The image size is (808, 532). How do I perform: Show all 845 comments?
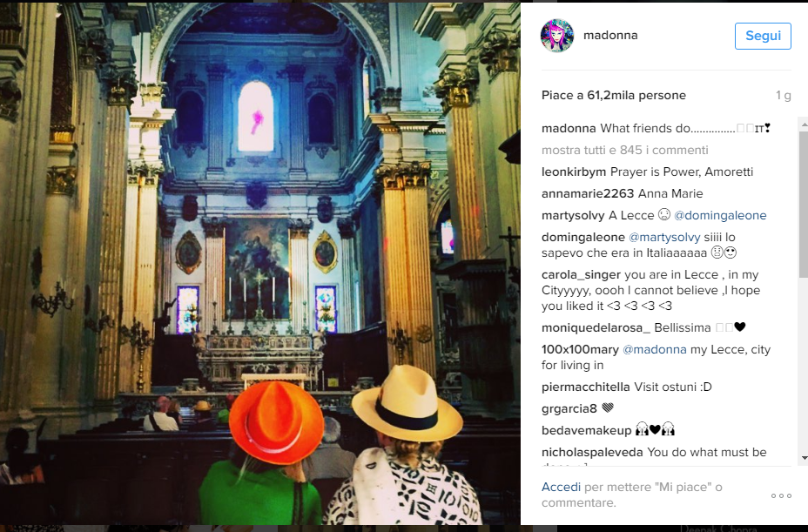tap(624, 150)
